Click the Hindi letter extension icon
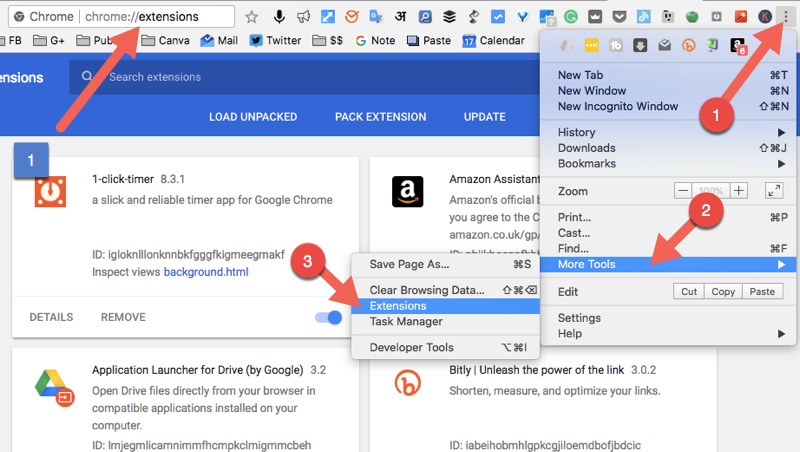 [401, 17]
